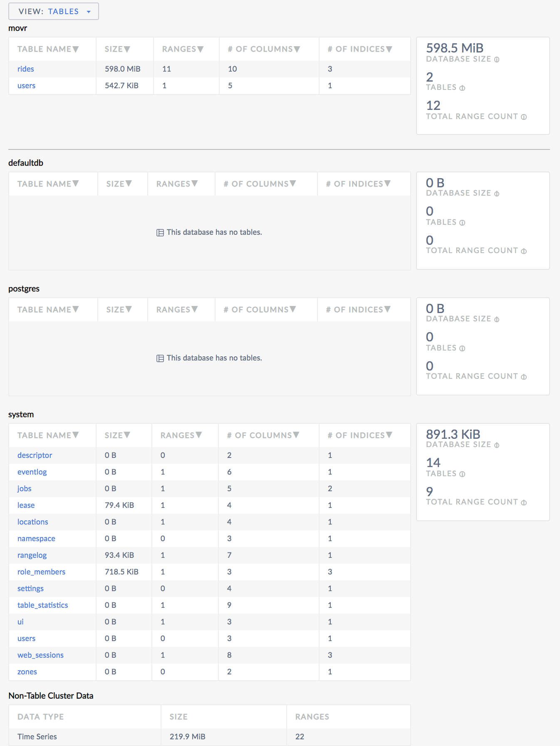Open the rides table link
Viewport: 560px width, 746px height.
coord(26,69)
